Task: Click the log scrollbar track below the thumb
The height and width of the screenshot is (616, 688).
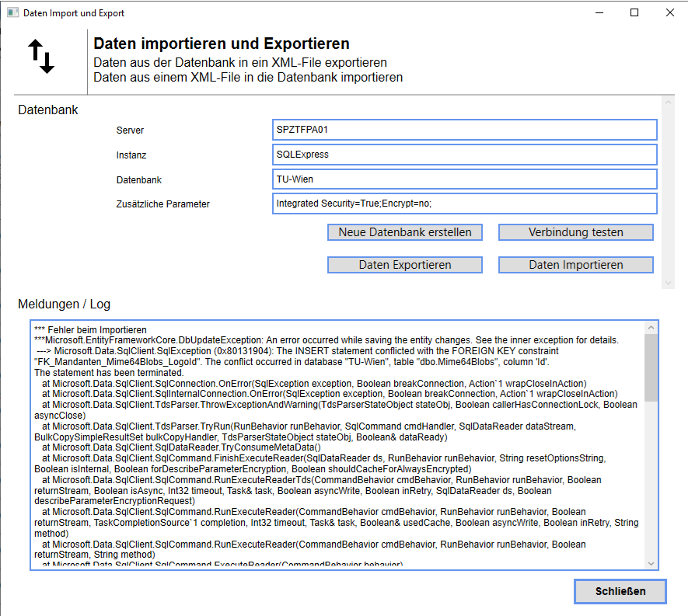Action: click(651, 482)
